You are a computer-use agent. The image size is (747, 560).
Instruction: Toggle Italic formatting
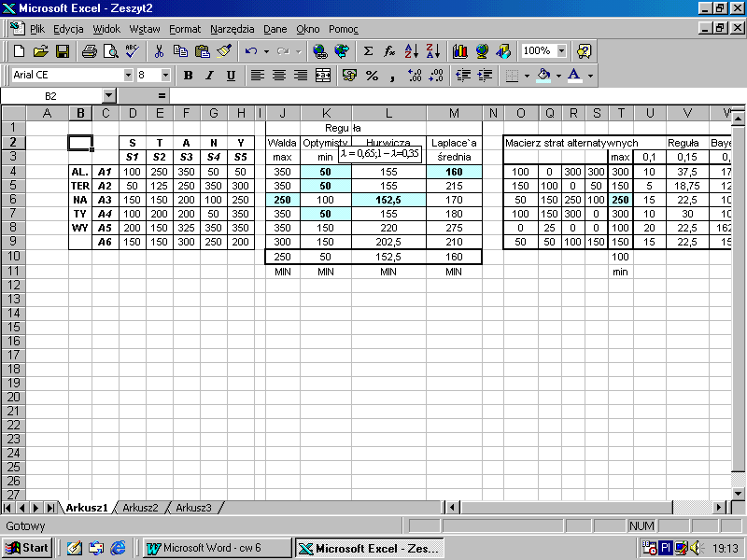pyautogui.click(x=208, y=75)
